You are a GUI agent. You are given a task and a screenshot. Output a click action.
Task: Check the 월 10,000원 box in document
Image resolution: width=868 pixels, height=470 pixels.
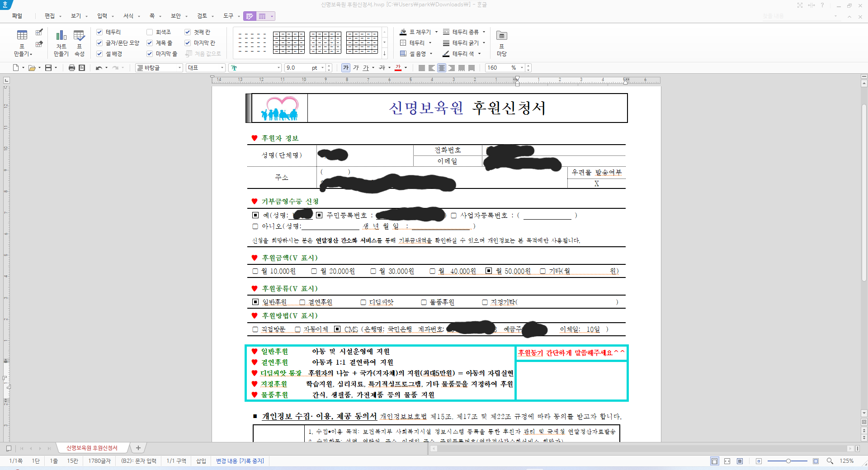click(x=255, y=271)
